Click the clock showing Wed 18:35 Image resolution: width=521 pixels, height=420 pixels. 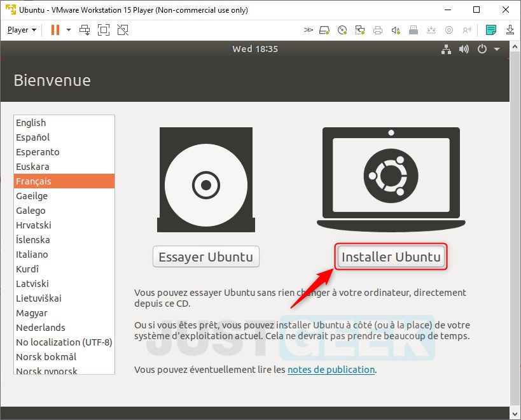[x=255, y=49]
